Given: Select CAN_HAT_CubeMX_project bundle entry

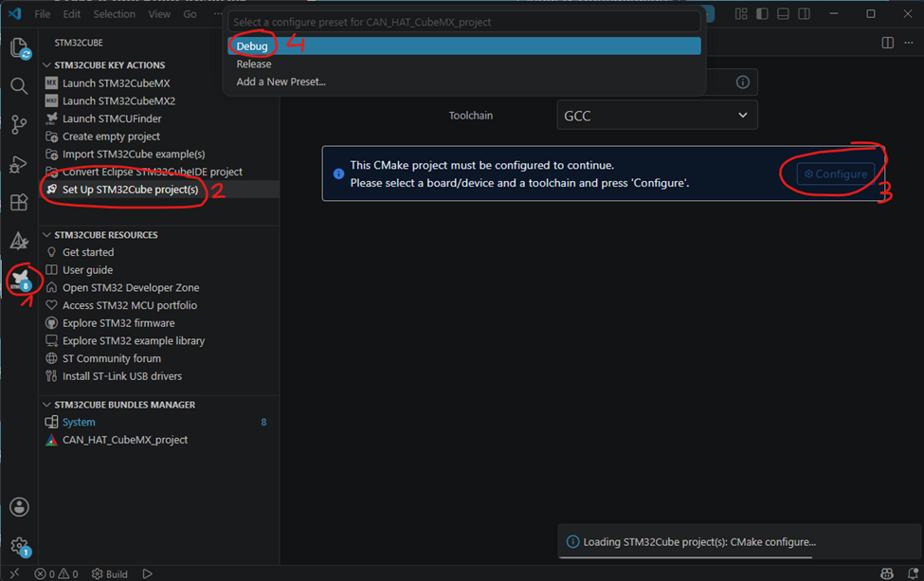Looking at the screenshot, I should coord(125,440).
